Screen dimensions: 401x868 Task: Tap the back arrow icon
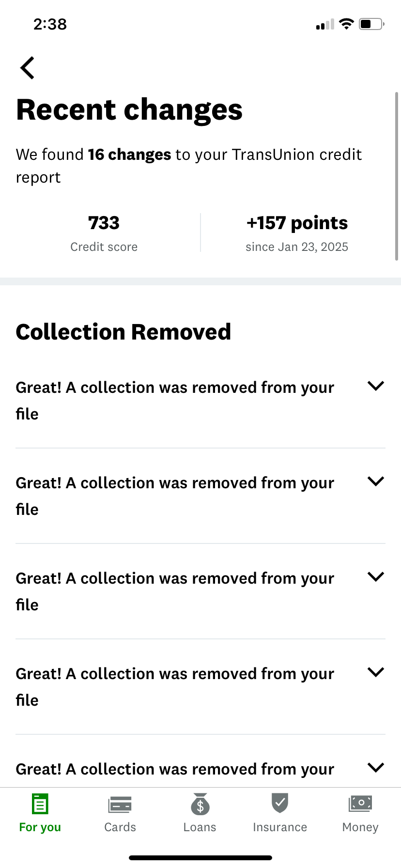[x=27, y=67]
